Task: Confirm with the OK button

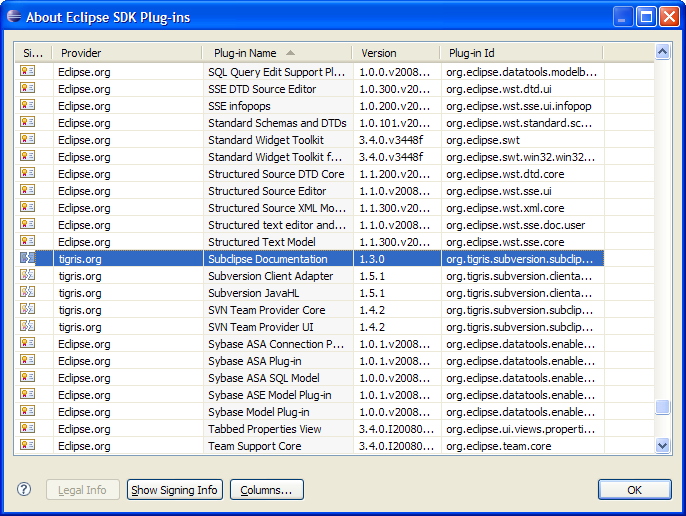Action: pos(634,490)
